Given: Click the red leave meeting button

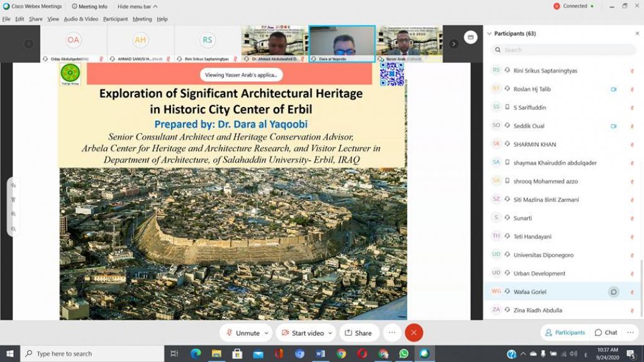Looking at the screenshot, I should click(x=414, y=332).
